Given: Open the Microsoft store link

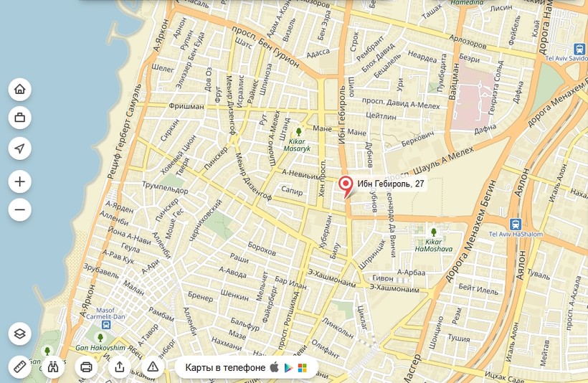Looking at the screenshot, I should pos(303,368).
